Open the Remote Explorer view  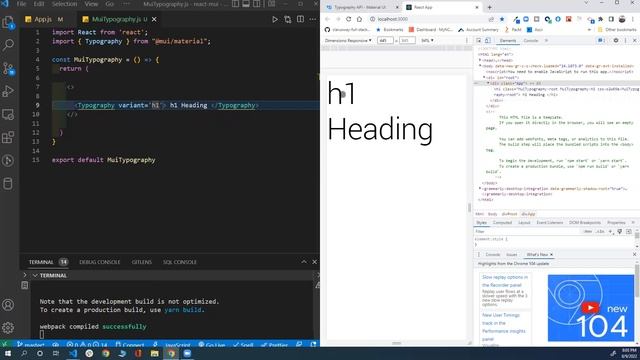tap(8, 114)
